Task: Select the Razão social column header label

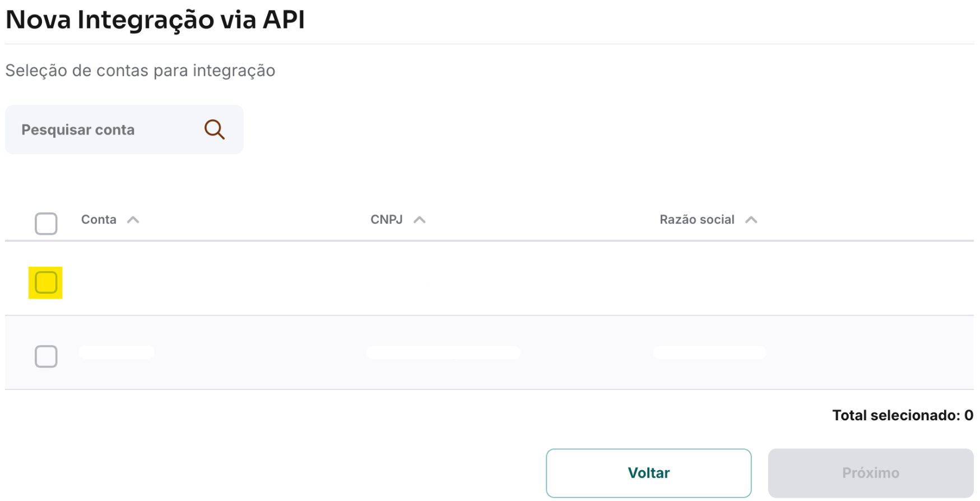Action: (x=697, y=220)
